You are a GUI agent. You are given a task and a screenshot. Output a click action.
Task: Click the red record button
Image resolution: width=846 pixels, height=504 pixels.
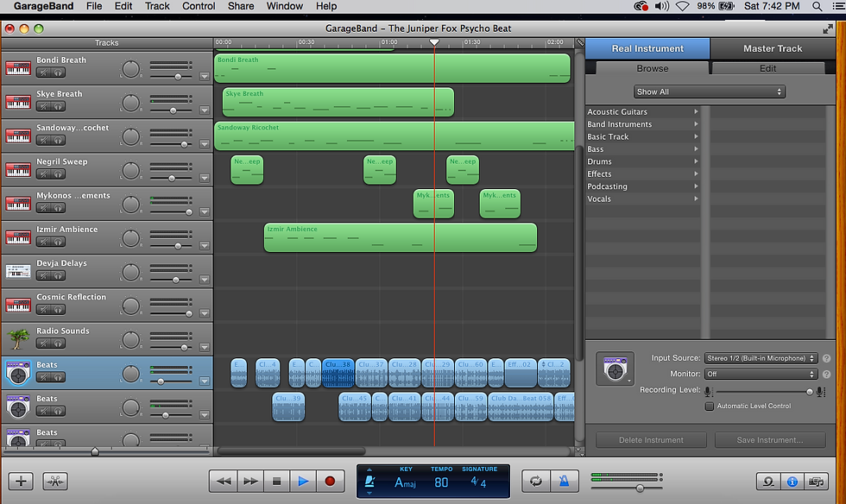(330, 481)
